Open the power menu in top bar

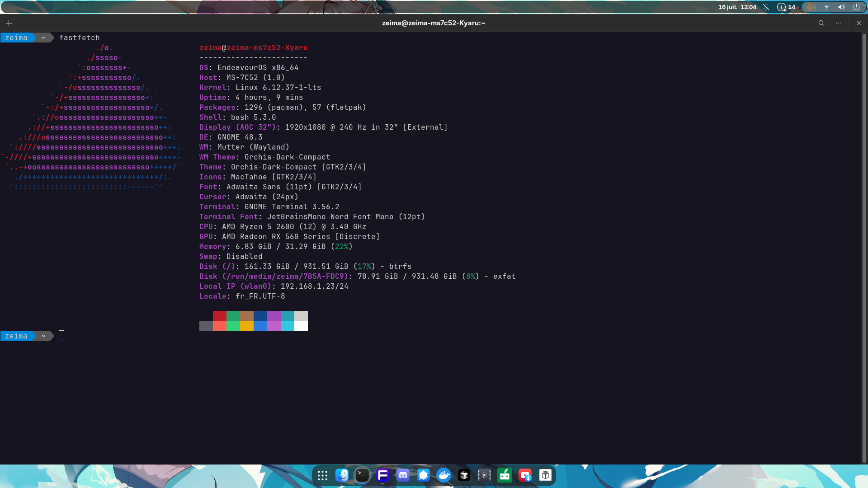click(x=856, y=7)
